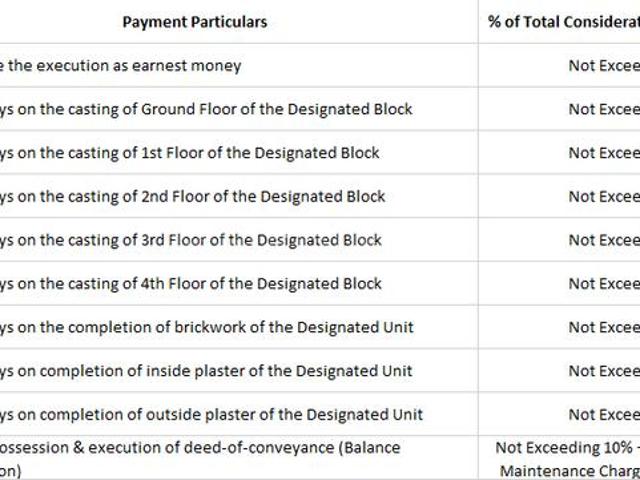Click the completion of brickwork row
640x480 pixels.
pos(207,328)
